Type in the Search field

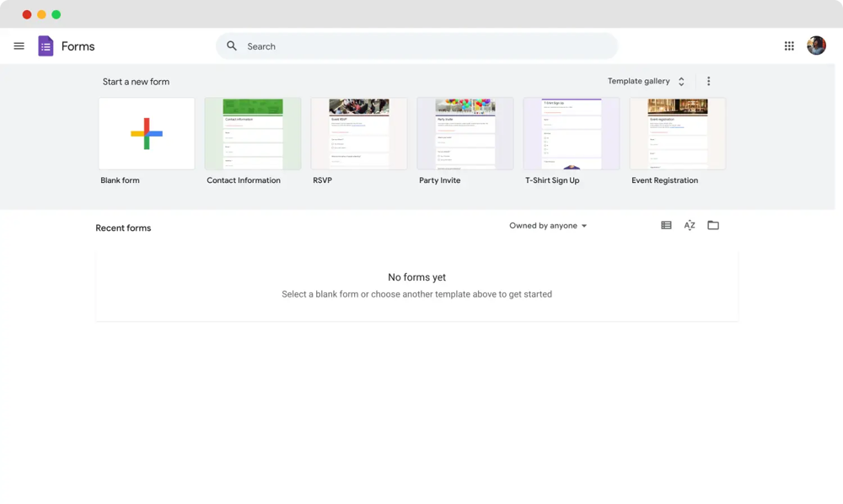tap(421, 46)
